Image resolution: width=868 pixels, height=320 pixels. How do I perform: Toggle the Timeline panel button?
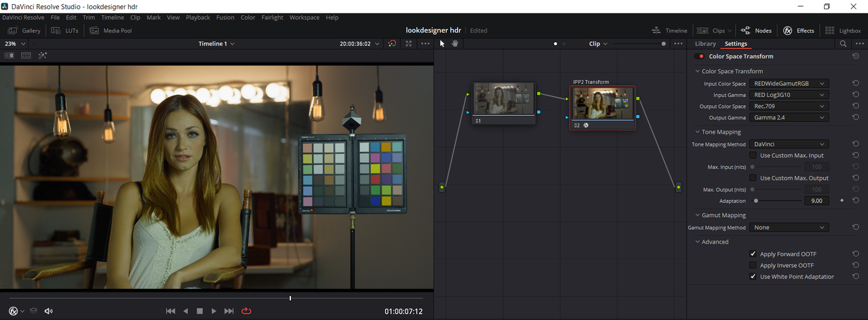click(669, 31)
